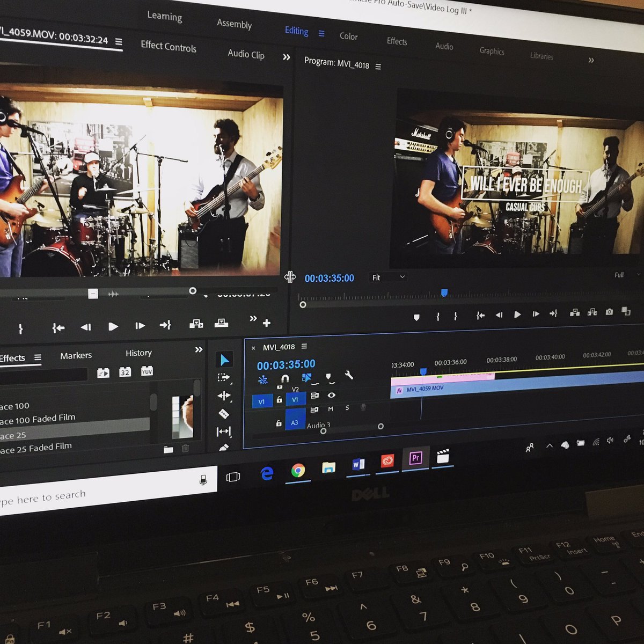Toggle nest sequence insert mode in timeline

click(x=263, y=380)
